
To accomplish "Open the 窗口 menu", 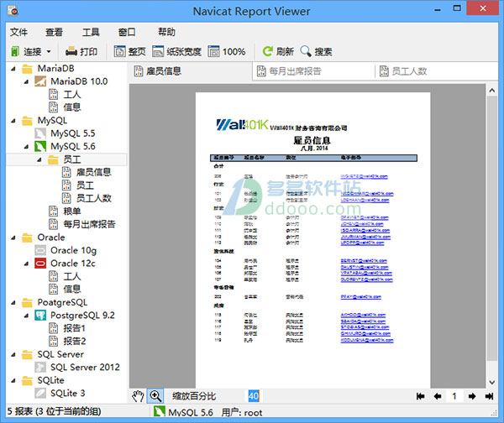I will pyautogui.click(x=127, y=32).
